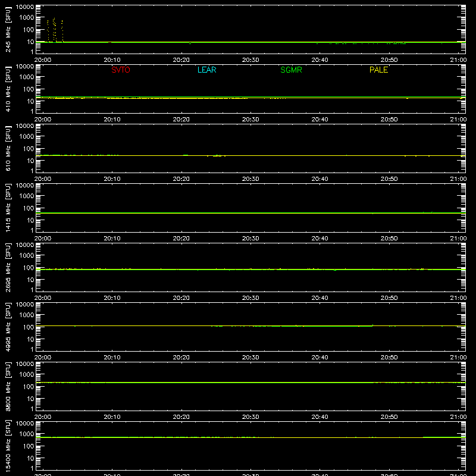Click the 100 y-axis tick of 610 MHz plot
This screenshot has height=476, width=476.
pyautogui.click(x=29, y=149)
